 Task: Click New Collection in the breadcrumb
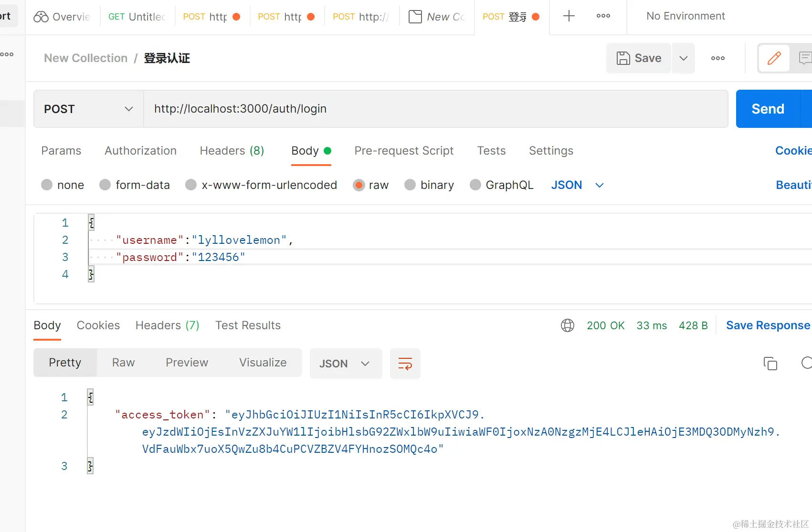86,58
